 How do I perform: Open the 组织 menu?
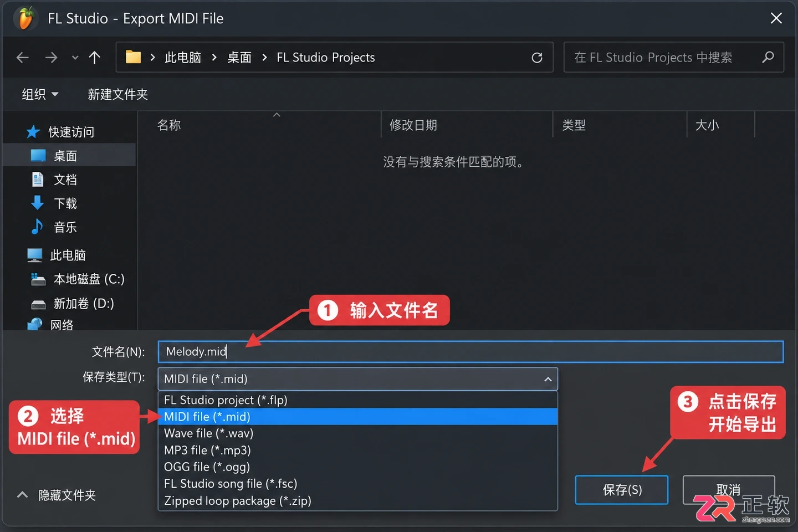click(x=40, y=94)
